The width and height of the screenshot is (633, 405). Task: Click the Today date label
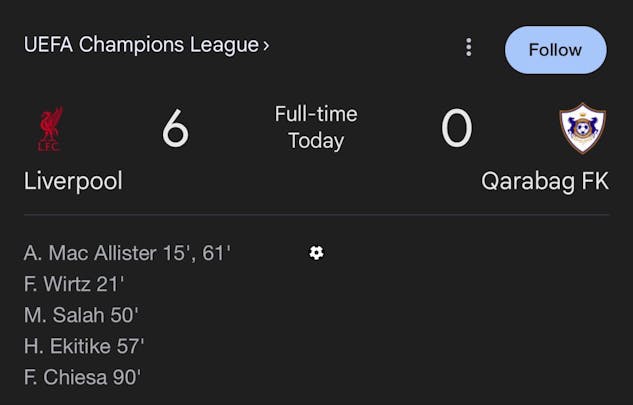[316, 141]
